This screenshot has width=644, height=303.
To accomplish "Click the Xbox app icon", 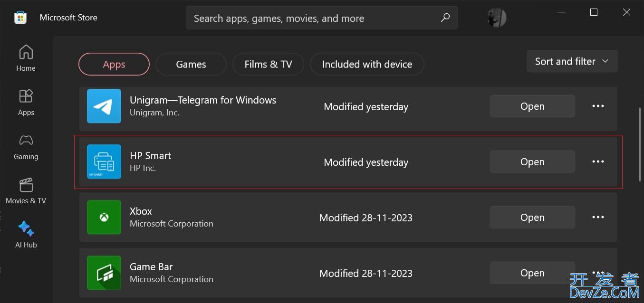I will click(x=104, y=218).
